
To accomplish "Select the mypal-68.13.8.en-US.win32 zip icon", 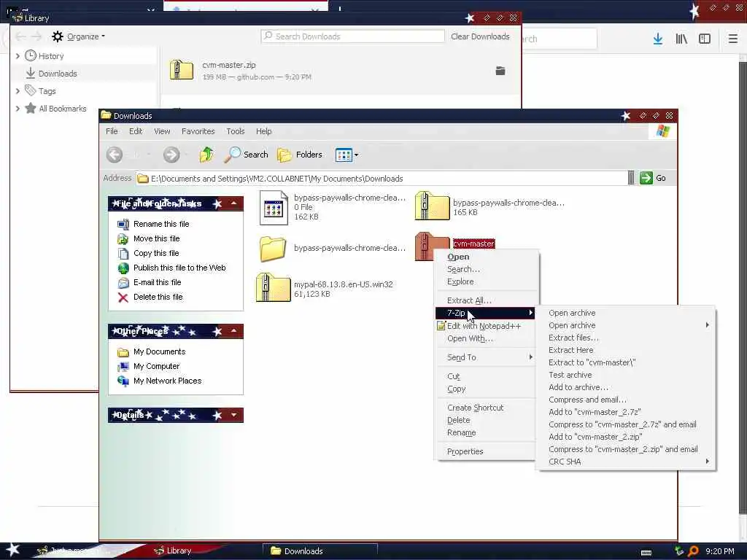I will click(x=273, y=287).
